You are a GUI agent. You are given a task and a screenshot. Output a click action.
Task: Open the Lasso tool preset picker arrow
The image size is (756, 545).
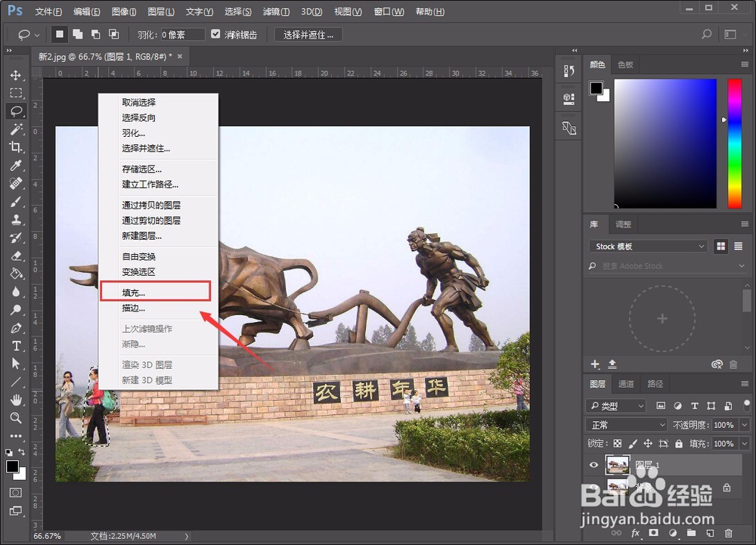coord(37,36)
